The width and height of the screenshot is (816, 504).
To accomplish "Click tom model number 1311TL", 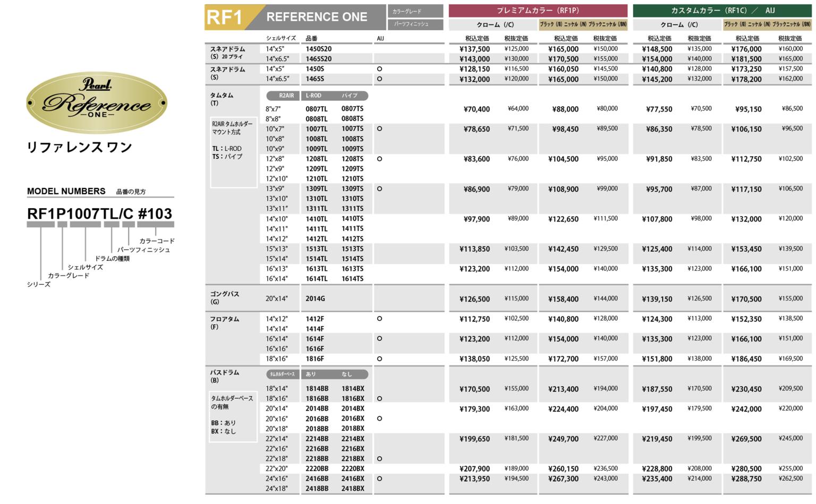I will pyautogui.click(x=317, y=209).
